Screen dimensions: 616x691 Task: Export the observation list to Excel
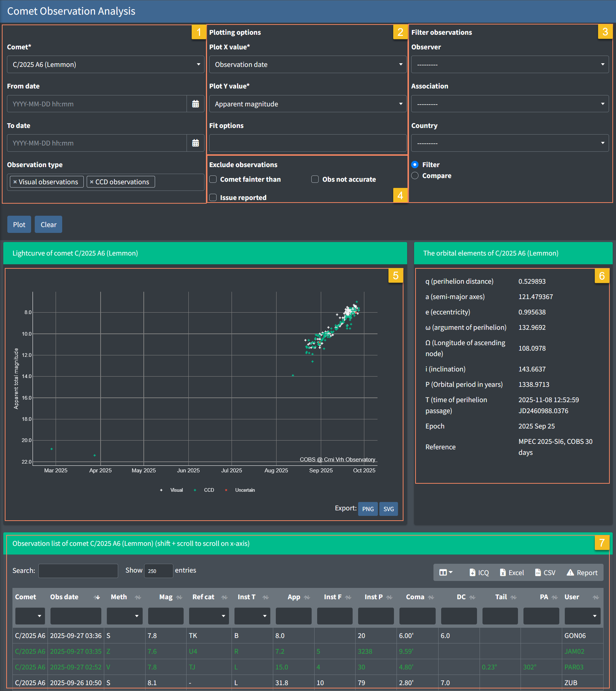click(x=512, y=573)
